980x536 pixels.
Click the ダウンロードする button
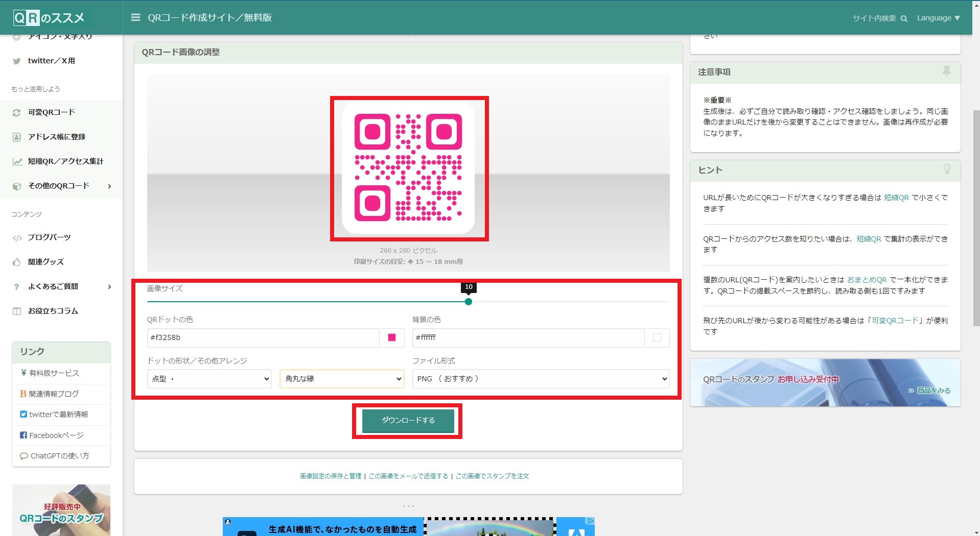[x=408, y=420]
